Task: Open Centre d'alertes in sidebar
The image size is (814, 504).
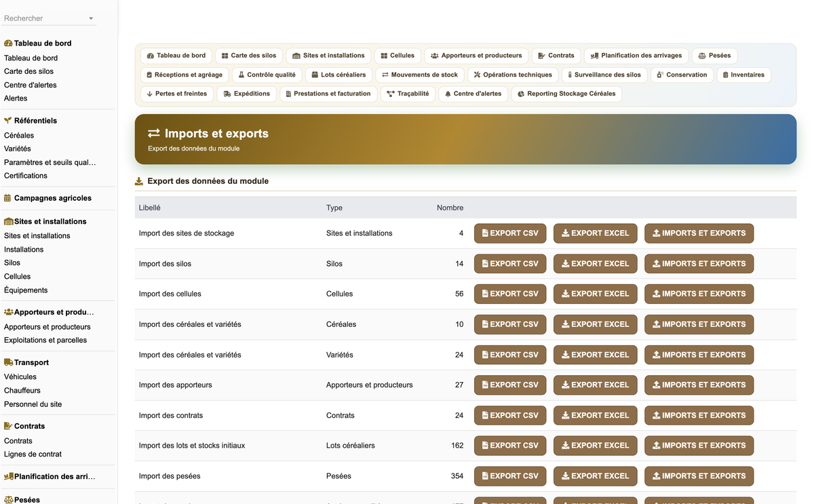Action: pyautogui.click(x=31, y=85)
